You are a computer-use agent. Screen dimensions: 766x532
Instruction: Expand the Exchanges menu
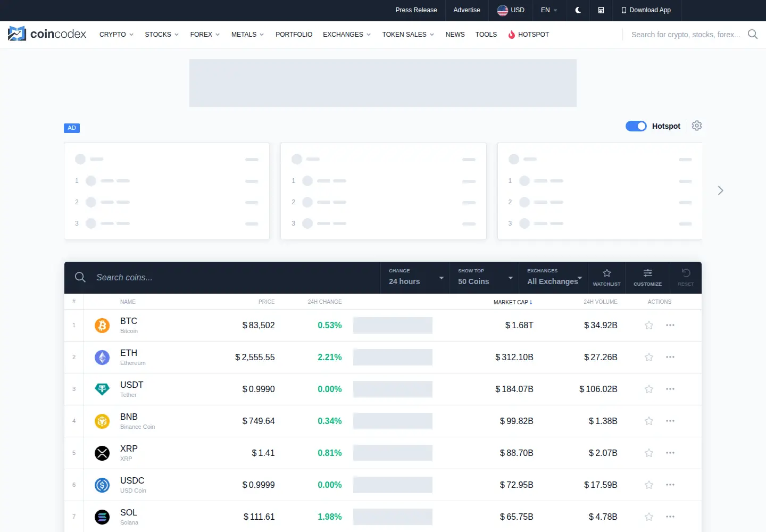click(x=347, y=35)
